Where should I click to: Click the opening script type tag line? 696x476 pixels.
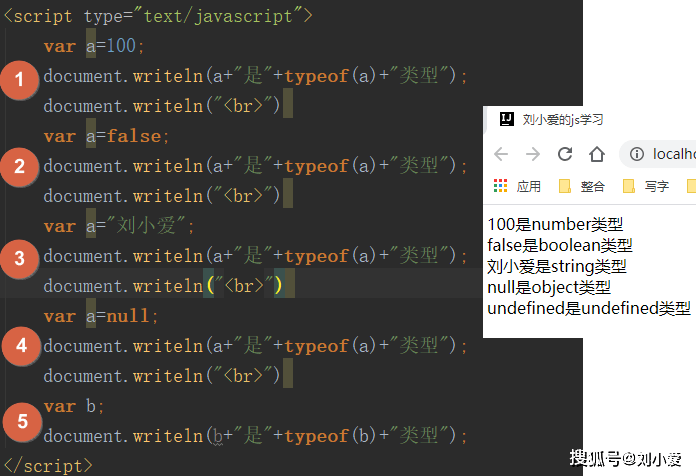158,16
